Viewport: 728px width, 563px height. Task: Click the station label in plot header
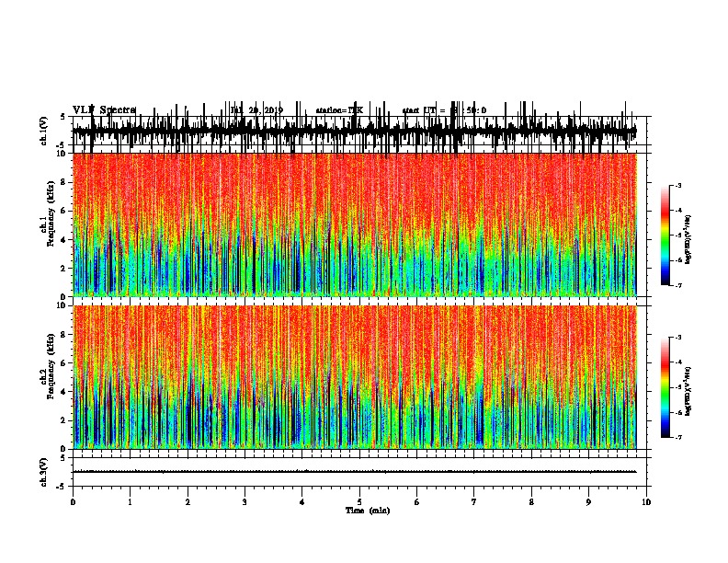tap(339, 110)
